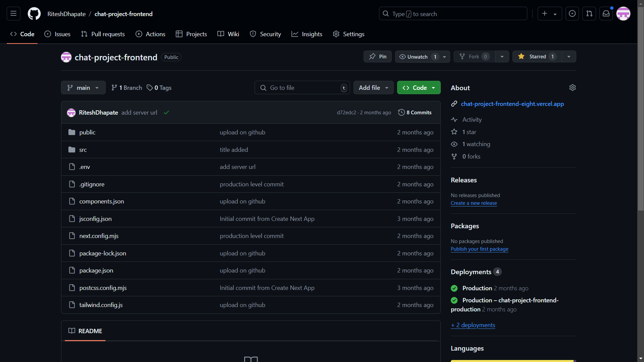Click the GitHub Octocat logo
644x362 pixels.
tap(34, 14)
